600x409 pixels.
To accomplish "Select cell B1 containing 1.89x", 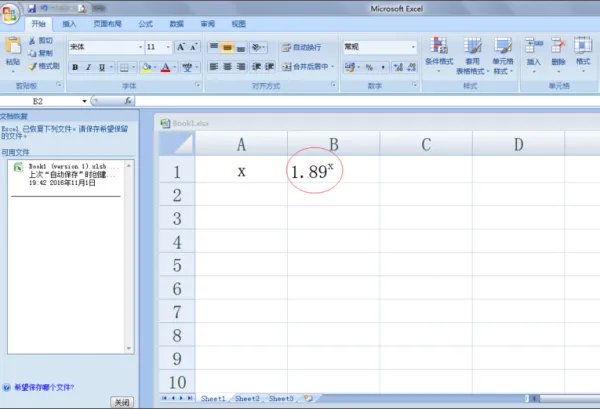I will (x=333, y=171).
